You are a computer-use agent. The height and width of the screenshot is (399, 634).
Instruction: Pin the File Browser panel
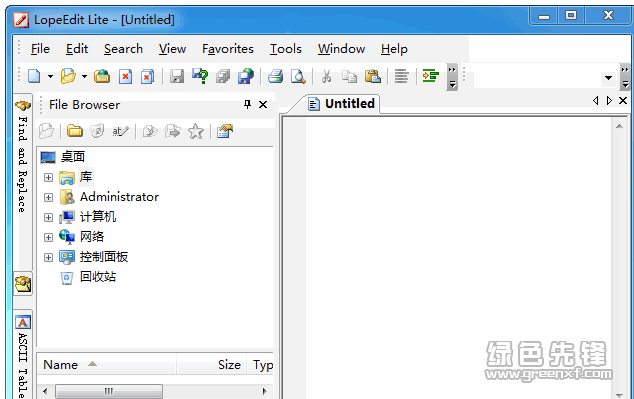pyautogui.click(x=247, y=105)
